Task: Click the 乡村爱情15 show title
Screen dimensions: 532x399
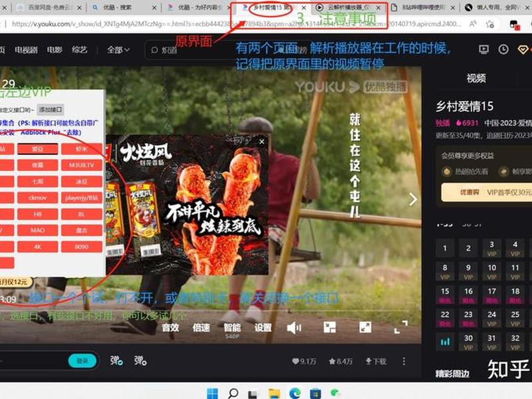Action: pyautogui.click(x=464, y=106)
